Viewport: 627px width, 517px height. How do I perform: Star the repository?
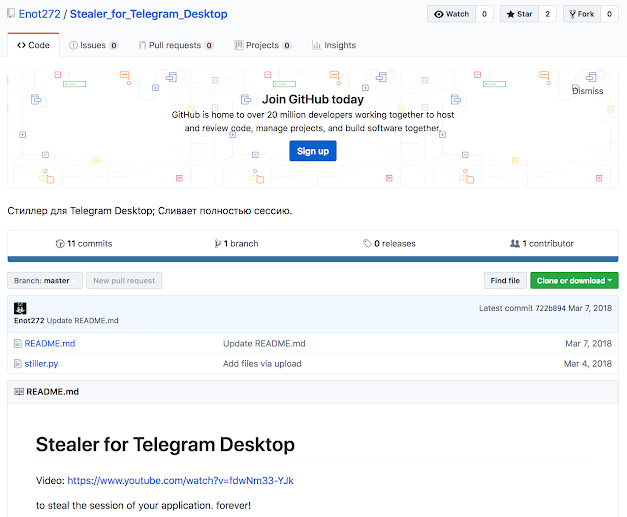tap(520, 14)
